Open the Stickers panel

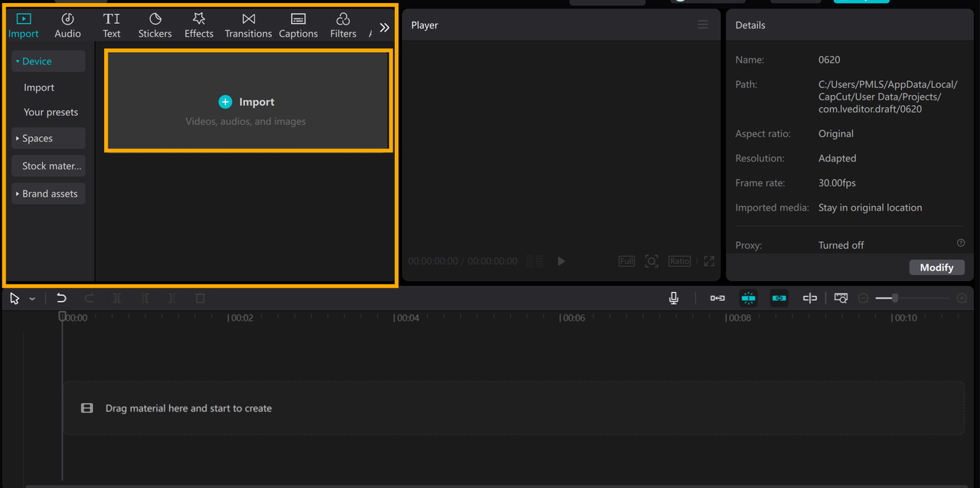[155, 24]
